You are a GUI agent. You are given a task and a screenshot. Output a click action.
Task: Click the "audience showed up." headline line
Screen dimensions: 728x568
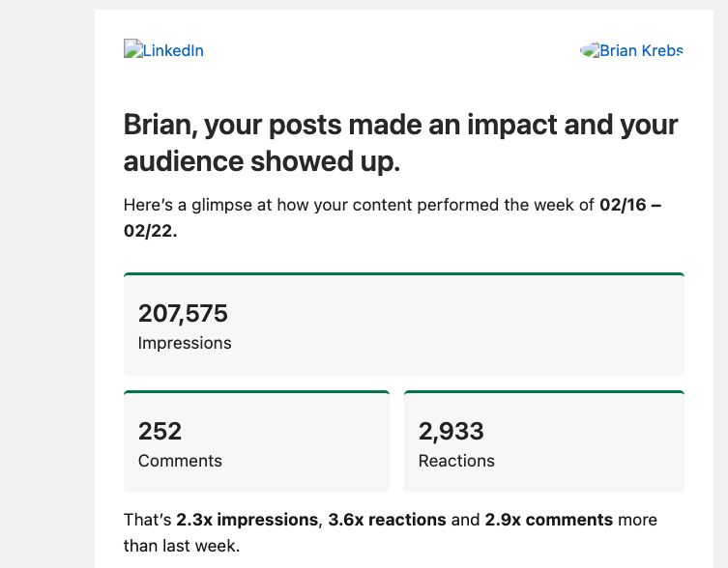coord(261,162)
